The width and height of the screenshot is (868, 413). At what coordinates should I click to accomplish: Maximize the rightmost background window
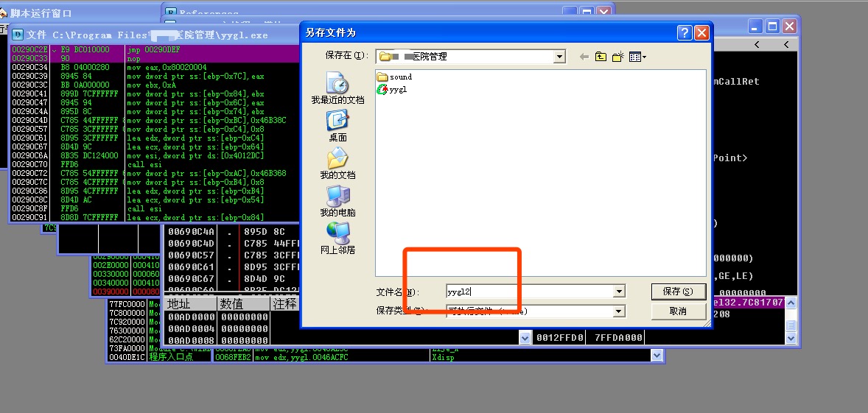(772, 26)
